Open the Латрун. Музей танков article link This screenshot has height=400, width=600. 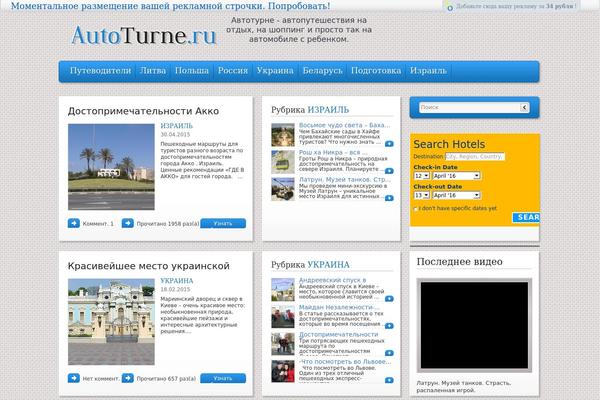[345, 180]
